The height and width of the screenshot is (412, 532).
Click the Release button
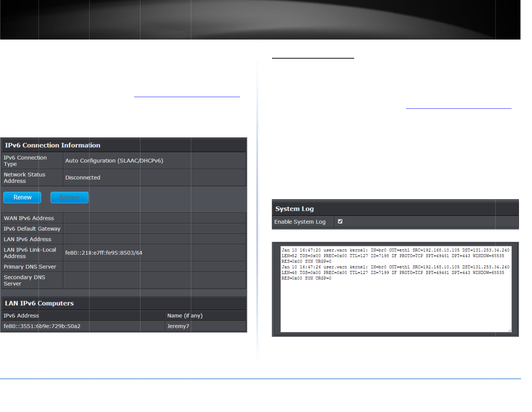[69, 197]
